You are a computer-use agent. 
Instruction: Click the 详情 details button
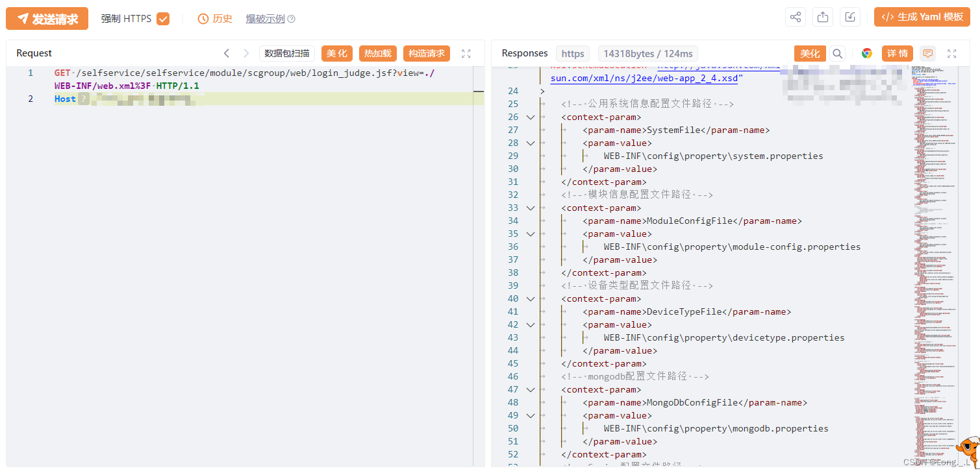pos(898,54)
